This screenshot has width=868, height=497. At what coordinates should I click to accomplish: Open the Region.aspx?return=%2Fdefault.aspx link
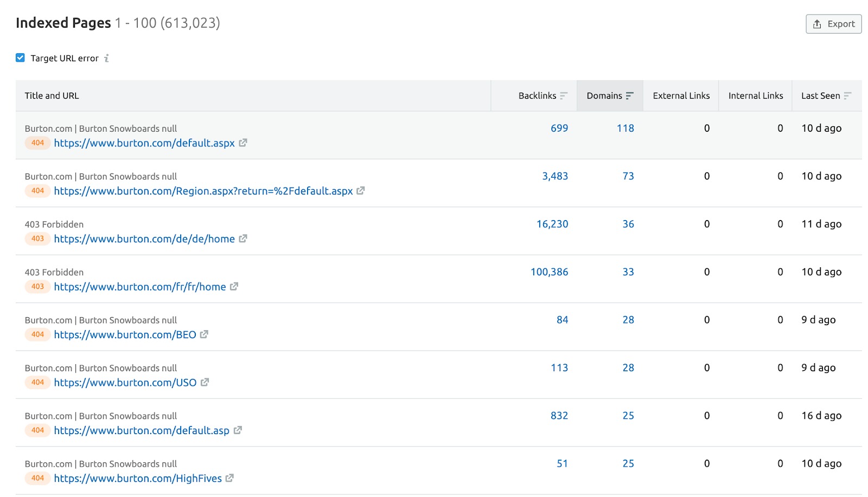pyautogui.click(x=203, y=191)
